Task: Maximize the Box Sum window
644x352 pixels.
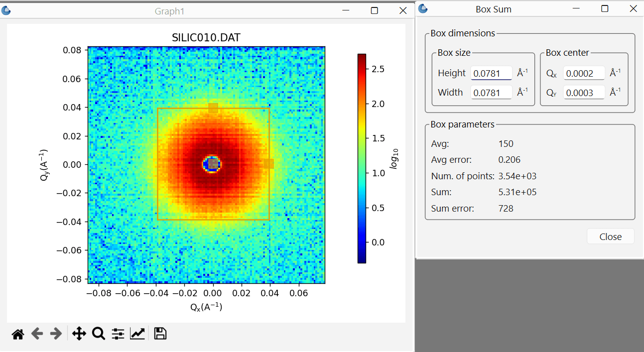Action: click(605, 9)
